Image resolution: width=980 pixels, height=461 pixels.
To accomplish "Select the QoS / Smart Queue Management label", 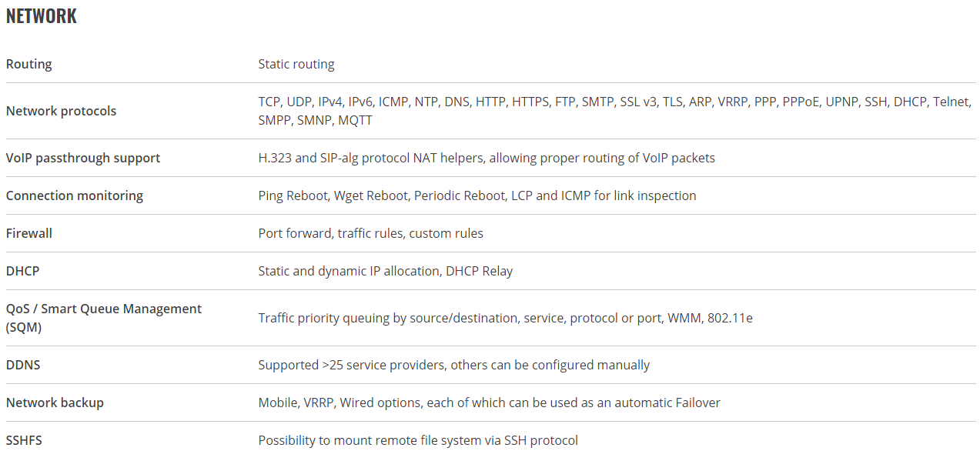I will 104,318.
